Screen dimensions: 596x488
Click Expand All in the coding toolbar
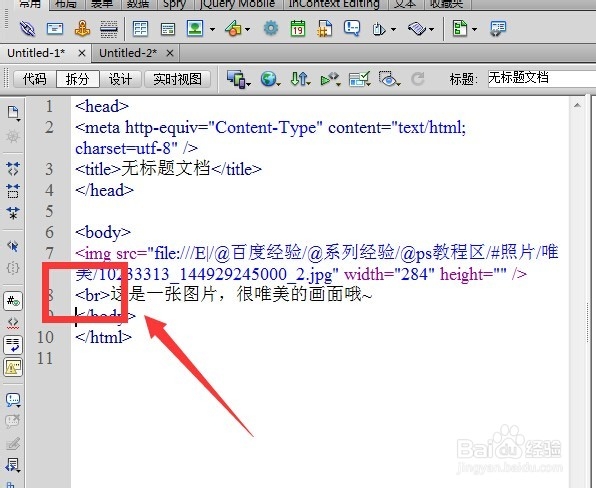tap(13, 213)
